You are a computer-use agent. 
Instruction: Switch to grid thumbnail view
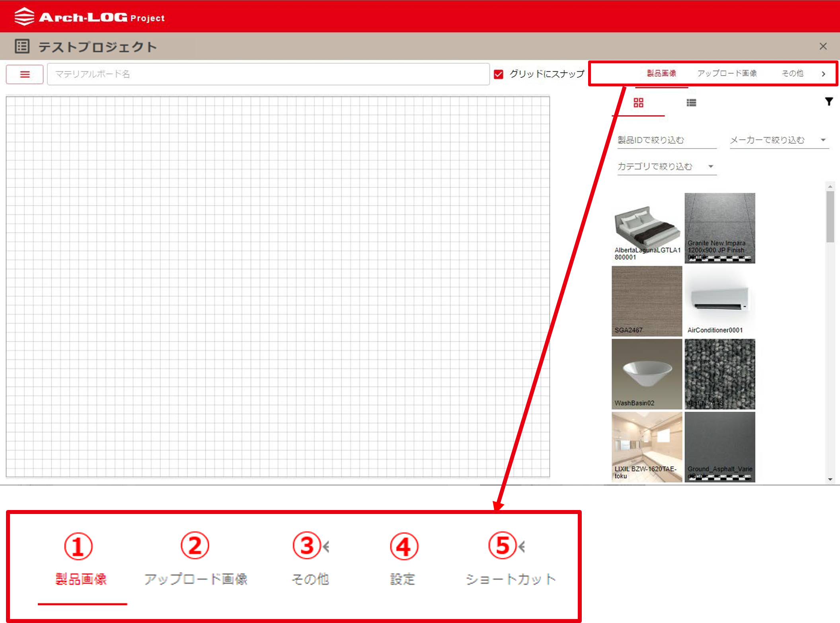click(x=638, y=103)
